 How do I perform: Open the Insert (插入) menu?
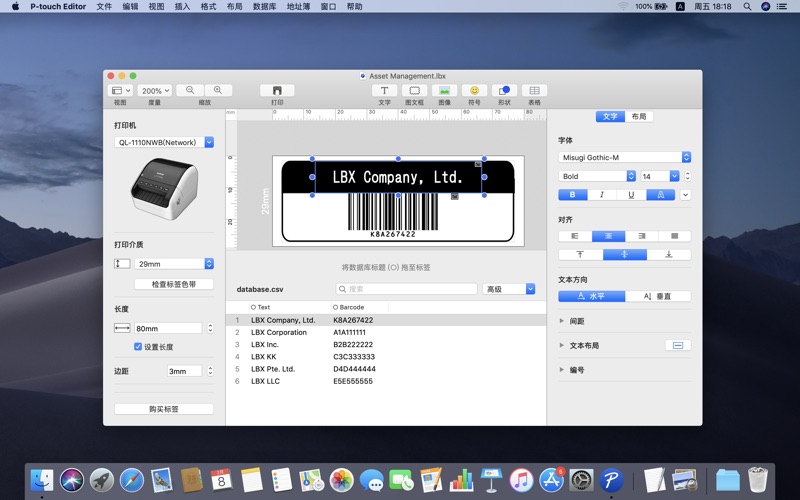182,7
